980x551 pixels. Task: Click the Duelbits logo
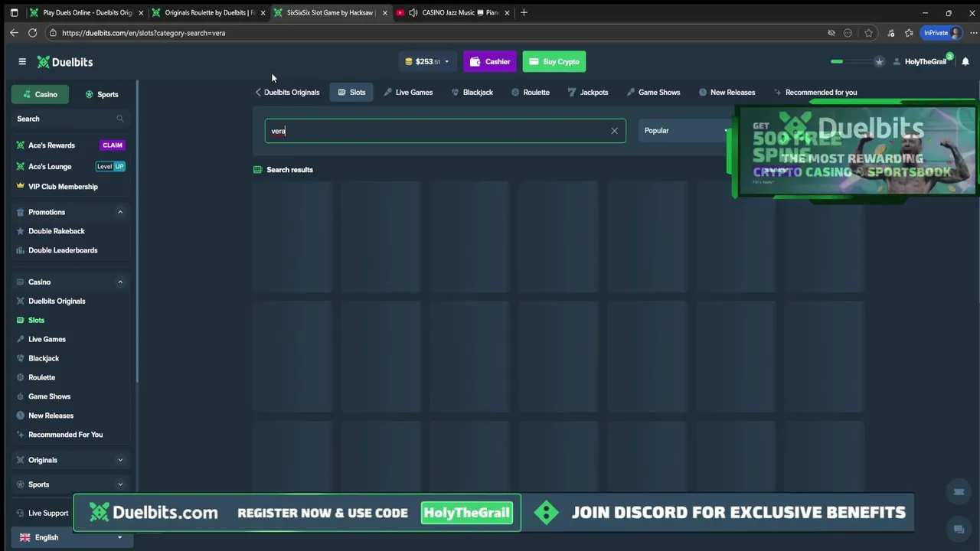tap(65, 62)
